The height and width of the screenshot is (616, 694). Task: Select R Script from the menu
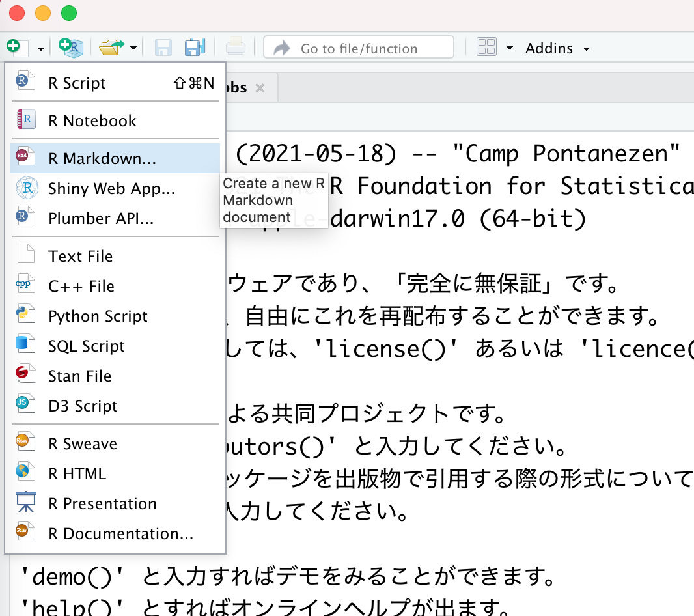(x=77, y=83)
